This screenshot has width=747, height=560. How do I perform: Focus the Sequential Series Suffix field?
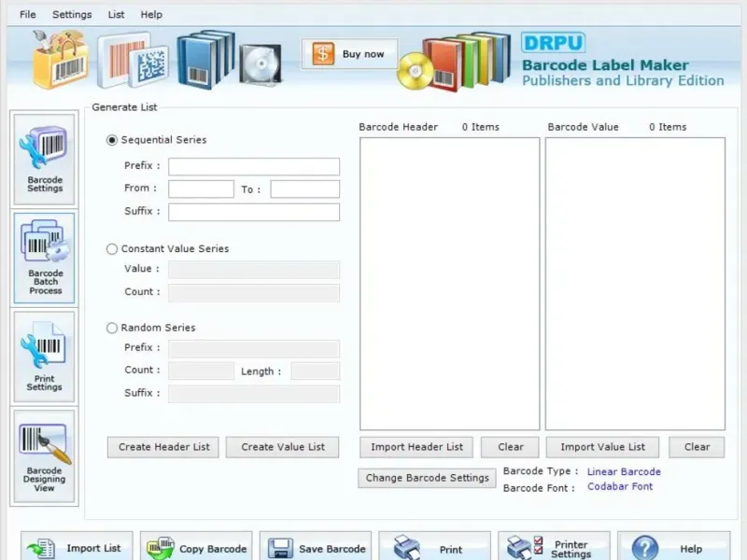[254, 213]
